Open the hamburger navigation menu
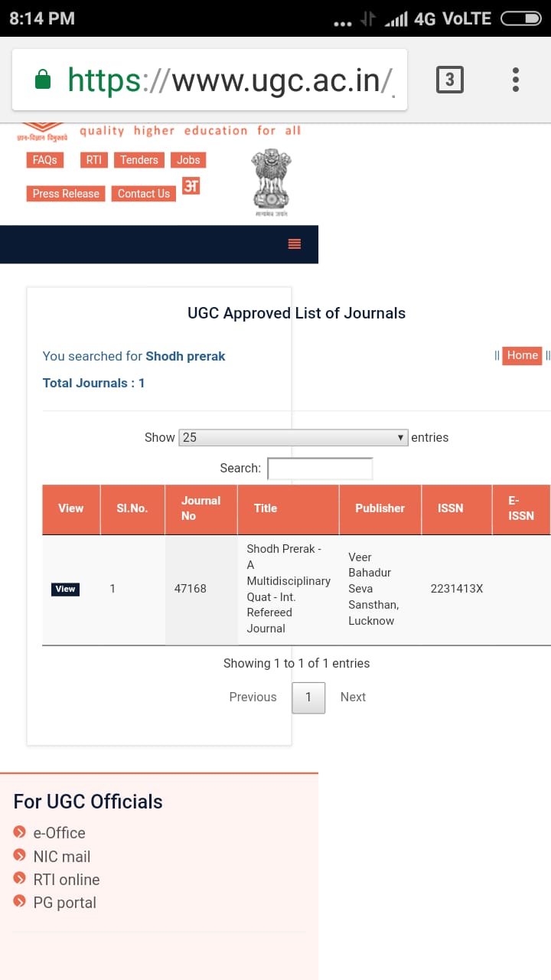This screenshot has width=551, height=980. point(295,244)
